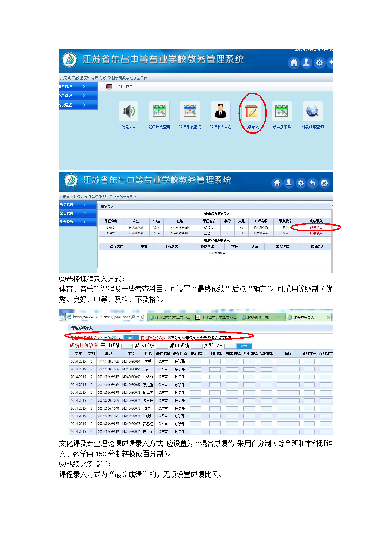The width and height of the screenshot is (392, 555).
Task: Select the 百分制 radio button
Action: (169, 338)
